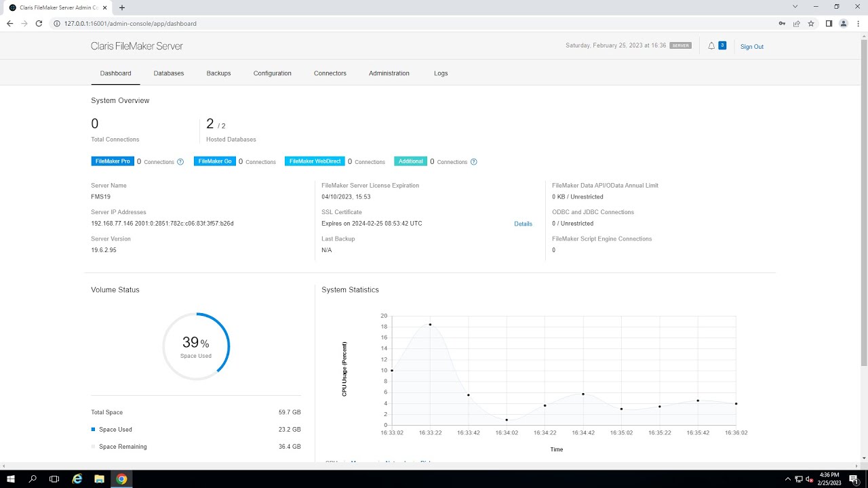The width and height of the screenshot is (868, 488).
Task: Share this page from address bar
Action: (x=796, y=23)
